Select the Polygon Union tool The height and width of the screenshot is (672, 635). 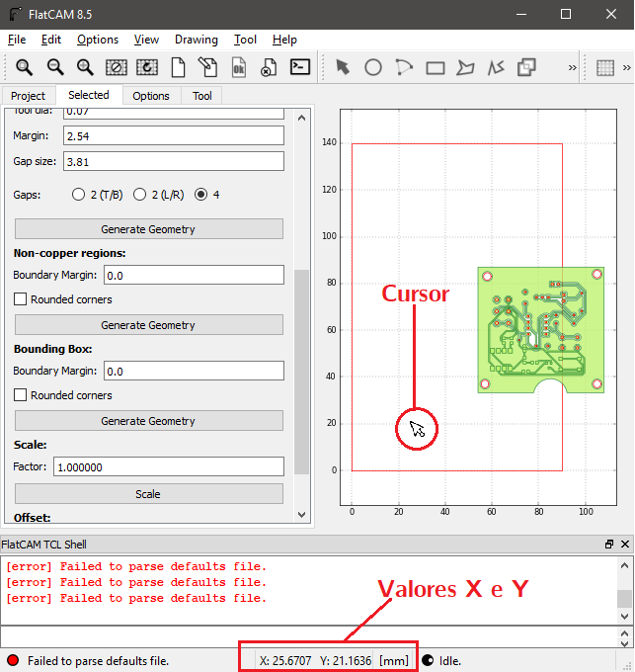(526, 67)
